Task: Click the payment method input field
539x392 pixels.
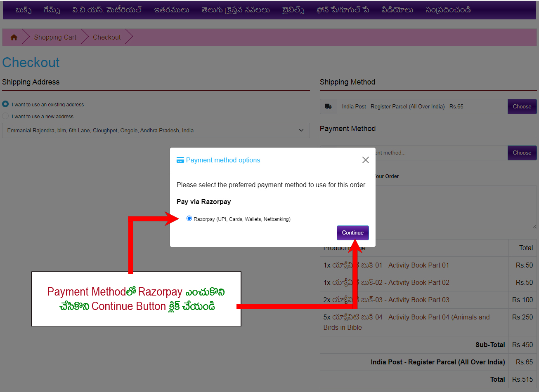Action: coord(442,153)
